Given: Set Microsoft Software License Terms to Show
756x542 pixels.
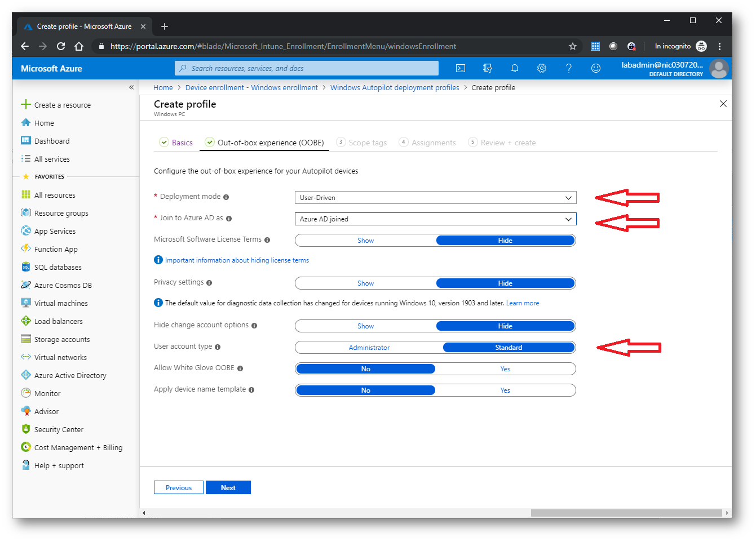Looking at the screenshot, I should (366, 241).
